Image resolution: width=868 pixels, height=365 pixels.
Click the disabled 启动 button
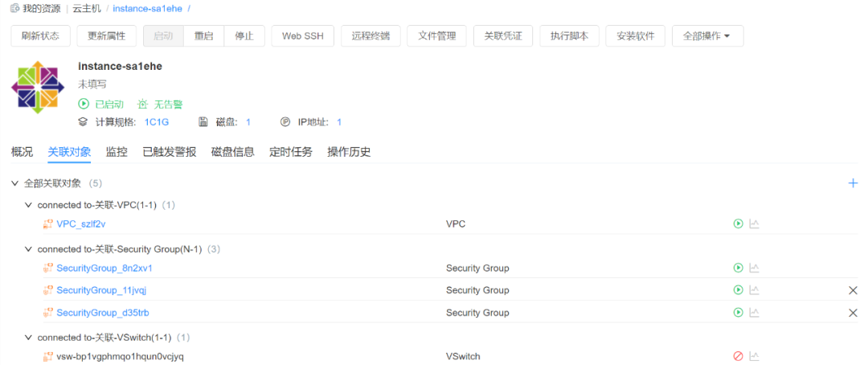pyautogui.click(x=163, y=36)
